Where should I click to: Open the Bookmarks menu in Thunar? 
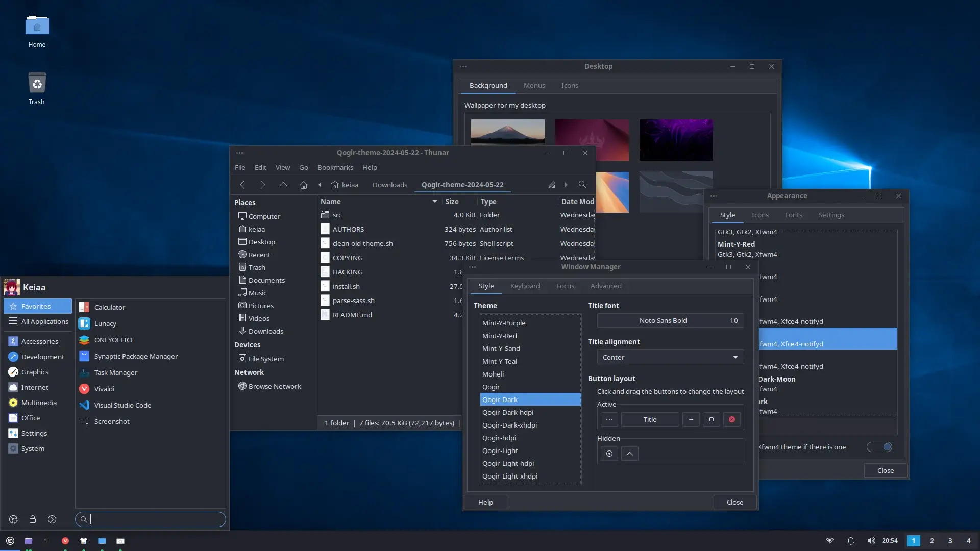pyautogui.click(x=335, y=167)
